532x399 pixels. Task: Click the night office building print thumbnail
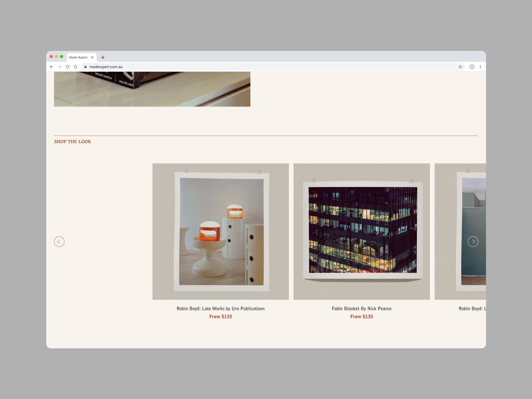click(x=361, y=231)
